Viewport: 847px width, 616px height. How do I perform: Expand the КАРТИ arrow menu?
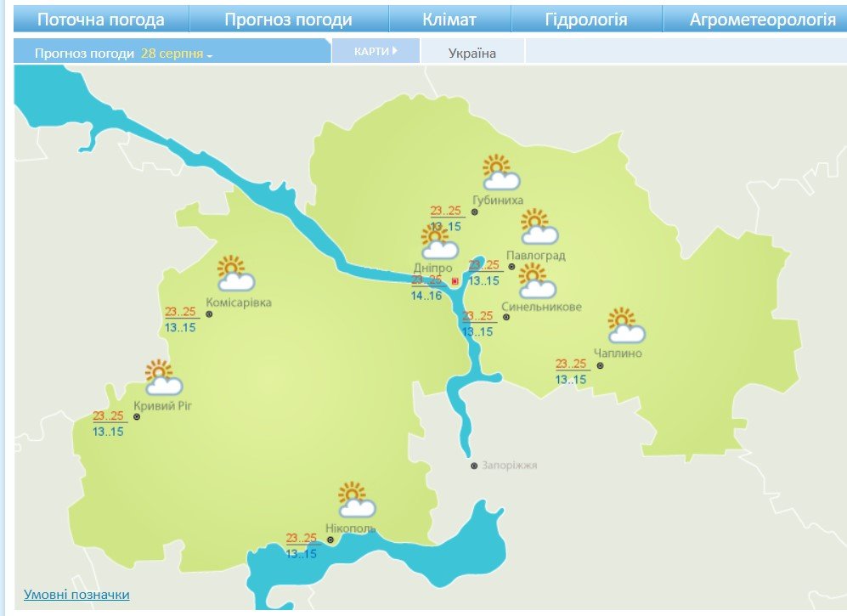point(376,51)
